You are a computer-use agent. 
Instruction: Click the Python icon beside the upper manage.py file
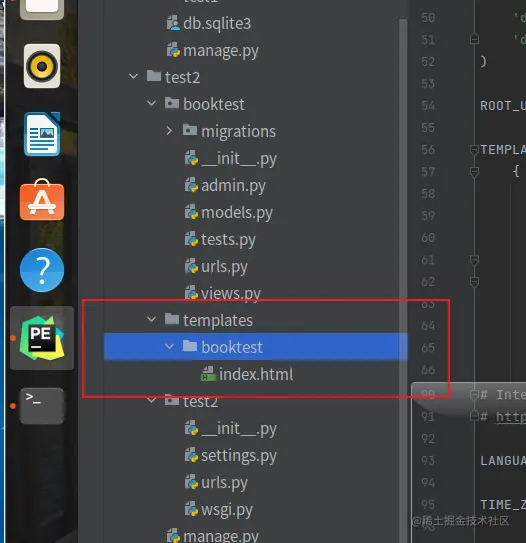coord(173,50)
